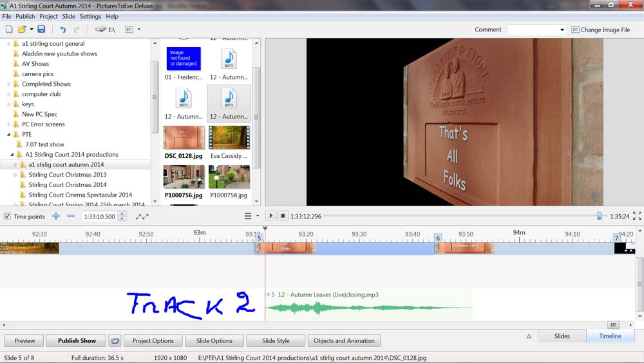
Task: Open the Slide menu
Action: click(x=69, y=17)
